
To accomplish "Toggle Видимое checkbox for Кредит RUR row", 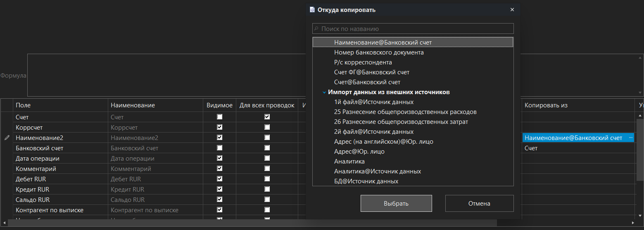I will click(x=220, y=189).
